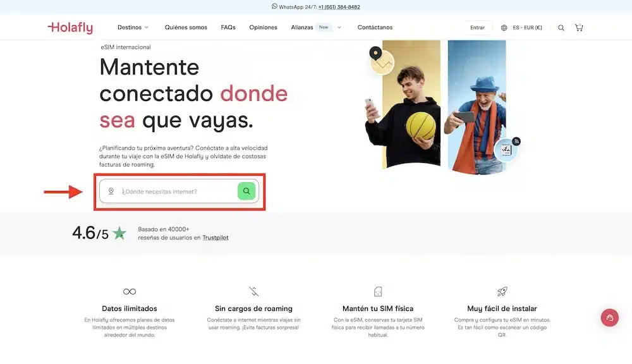
Task: Click the location pin inside the search field
Action: point(111,190)
